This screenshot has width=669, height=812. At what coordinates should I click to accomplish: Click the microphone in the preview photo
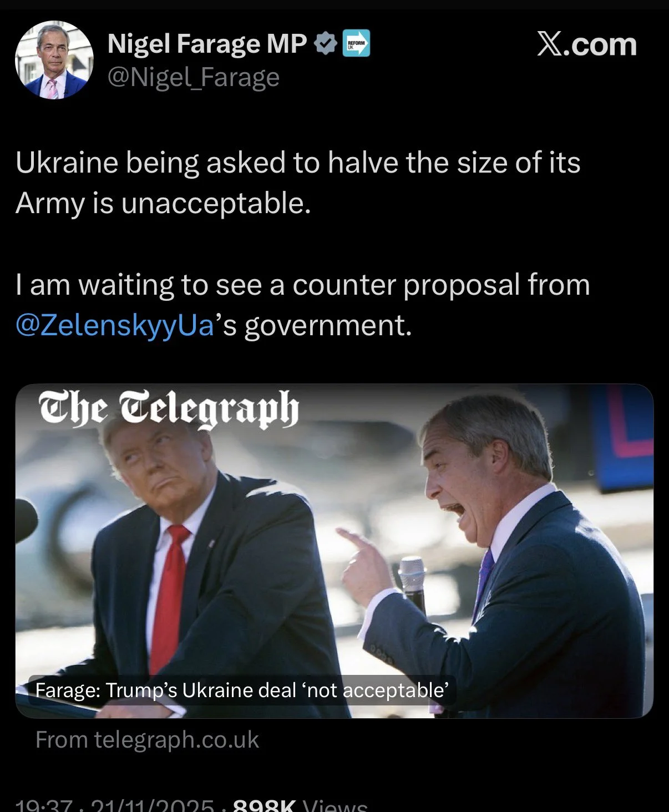(x=413, y=583)
